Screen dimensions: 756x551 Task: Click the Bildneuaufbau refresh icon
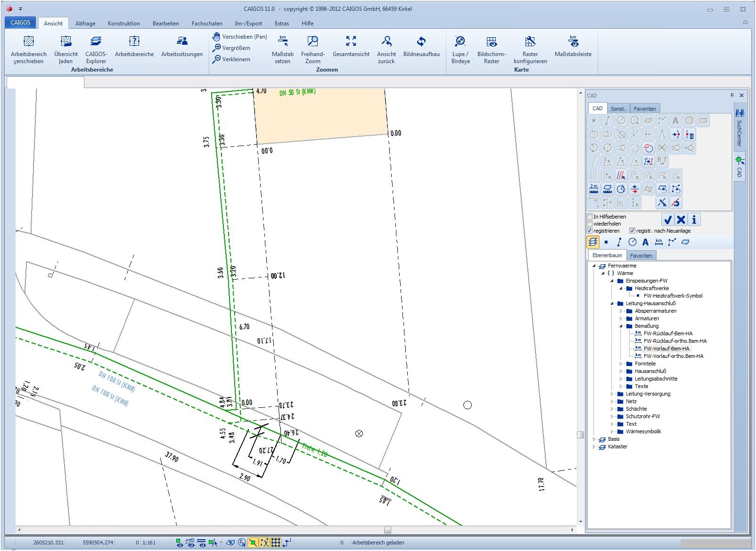tap(421, 41)
